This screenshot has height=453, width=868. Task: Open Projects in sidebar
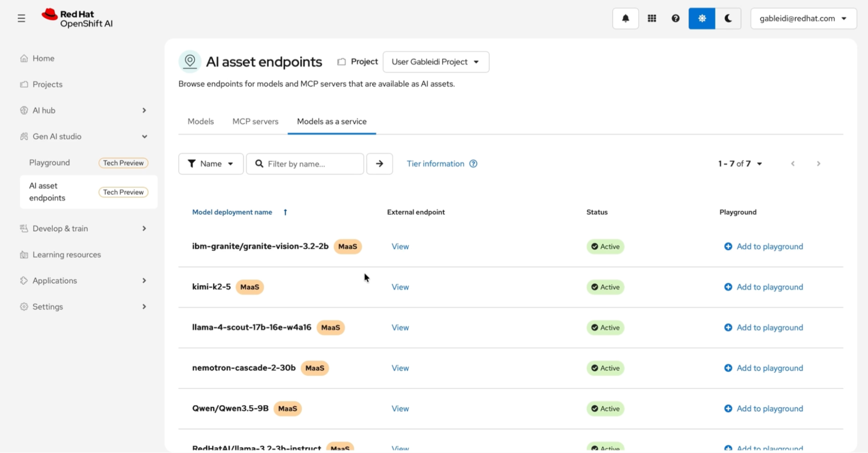pyautogui.click(x=47, y=84)
